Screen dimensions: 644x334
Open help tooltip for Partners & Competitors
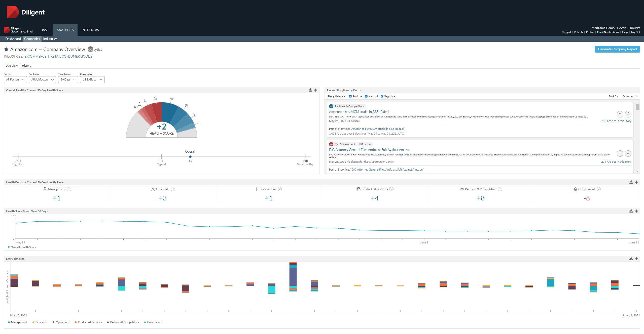[x=500, y=189]
